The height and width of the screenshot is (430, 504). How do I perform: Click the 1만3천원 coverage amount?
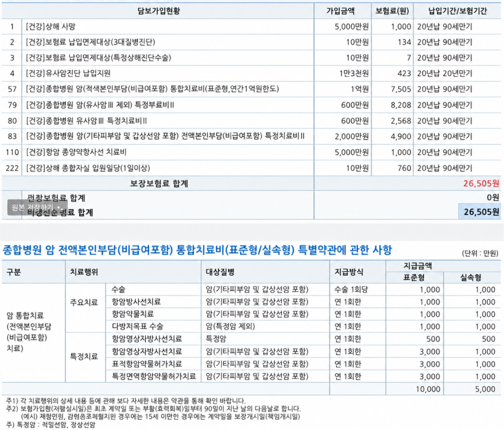(354, 73)
